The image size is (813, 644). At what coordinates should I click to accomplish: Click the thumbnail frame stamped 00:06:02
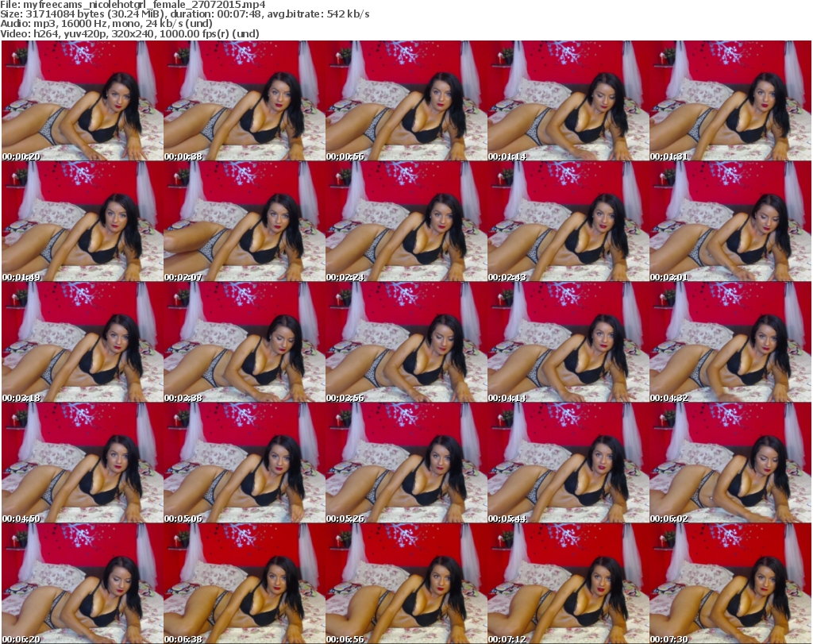(730, 463)
